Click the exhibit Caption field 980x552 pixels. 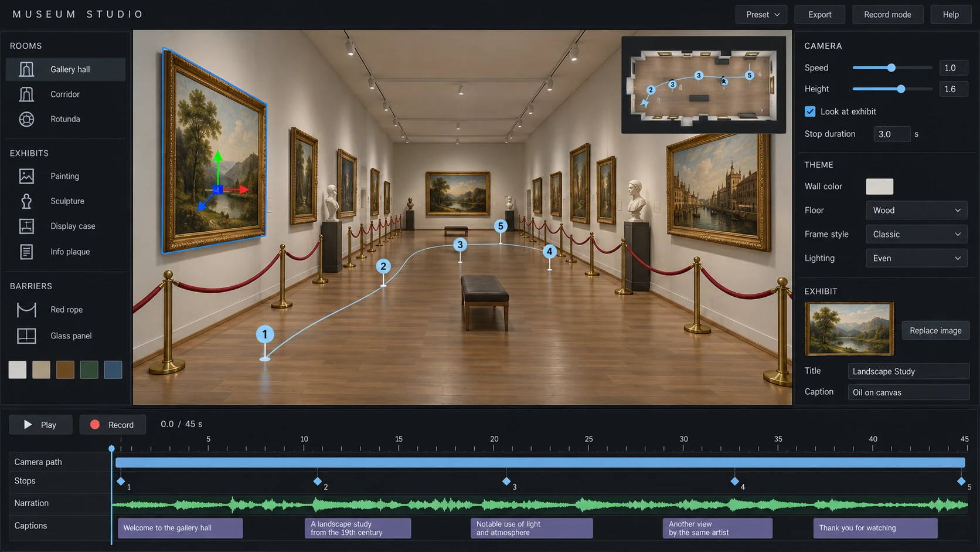[908, 392]
